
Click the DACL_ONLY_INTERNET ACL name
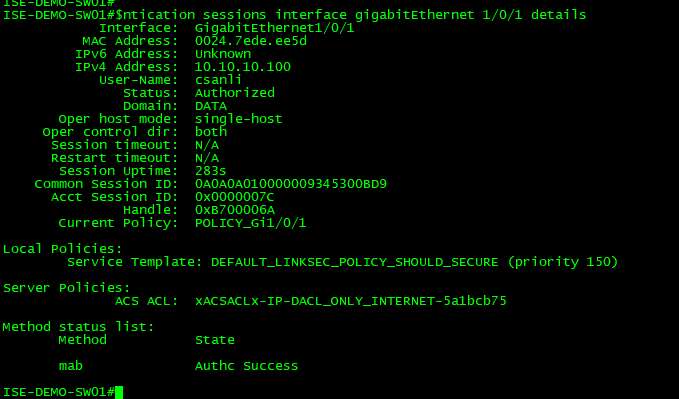(351, 301)
